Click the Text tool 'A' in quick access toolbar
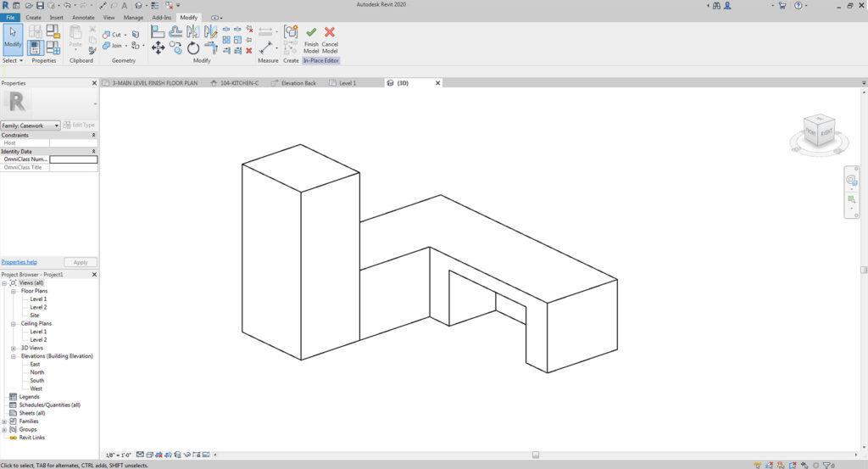868x469 pixels. pos(124,5)
